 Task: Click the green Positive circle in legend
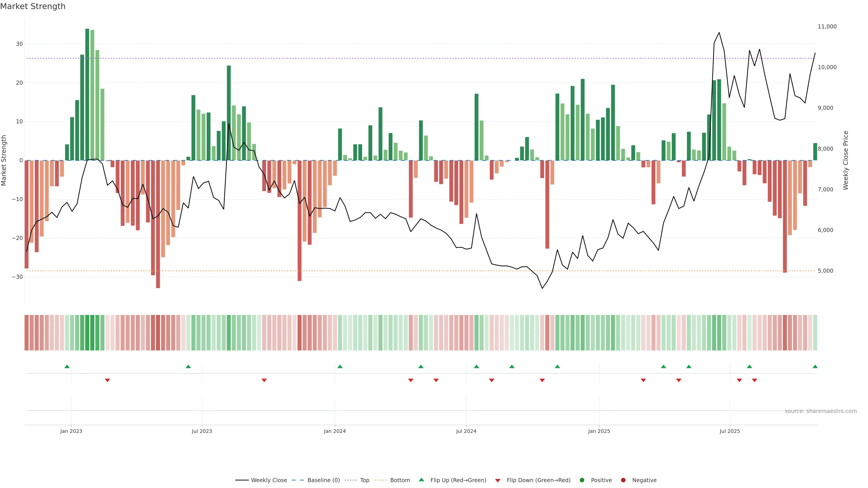click(x=582, y=480)
